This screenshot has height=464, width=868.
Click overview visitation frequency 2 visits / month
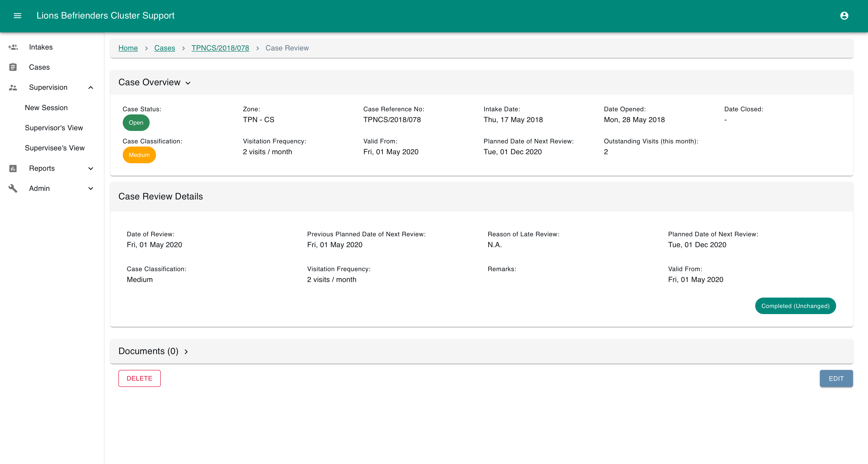(x=268, y=152)
